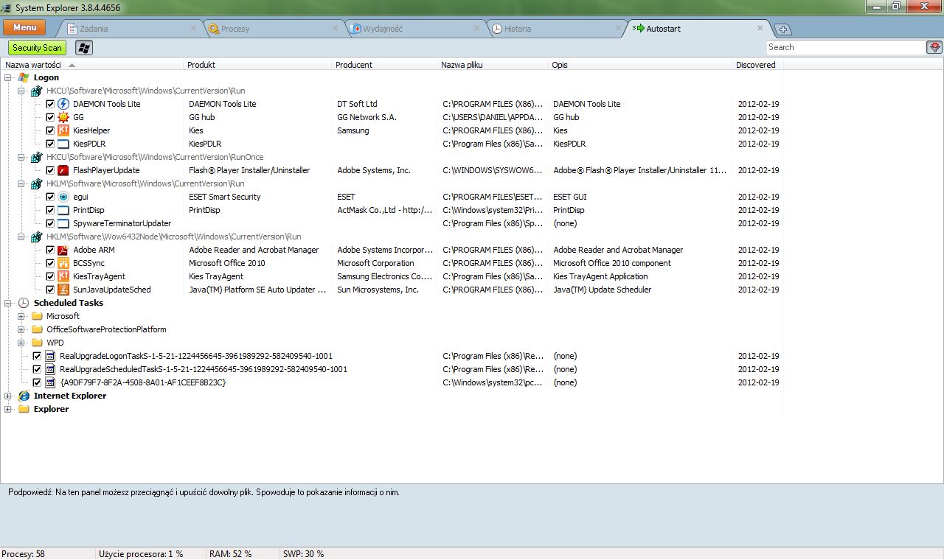Click the RealUpgradeLogonTask calendar icon

click(49, 356)
